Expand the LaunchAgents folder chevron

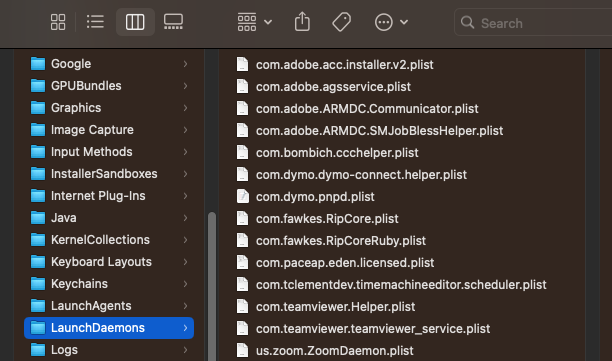pos(185,306)
